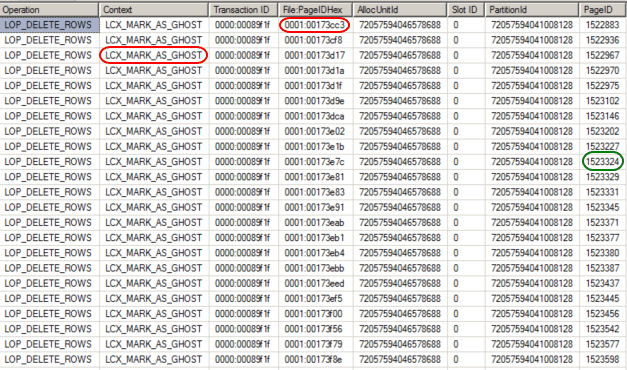Select cell 0001:00173eb1
The width and height of the screenshot is (627, 370).
(315, 238)
